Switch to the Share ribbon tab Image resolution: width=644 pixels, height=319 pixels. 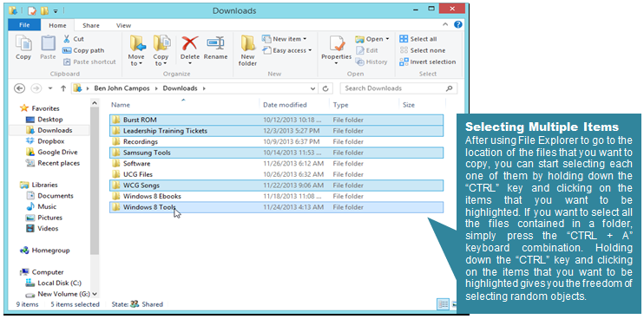click(91, 25)
